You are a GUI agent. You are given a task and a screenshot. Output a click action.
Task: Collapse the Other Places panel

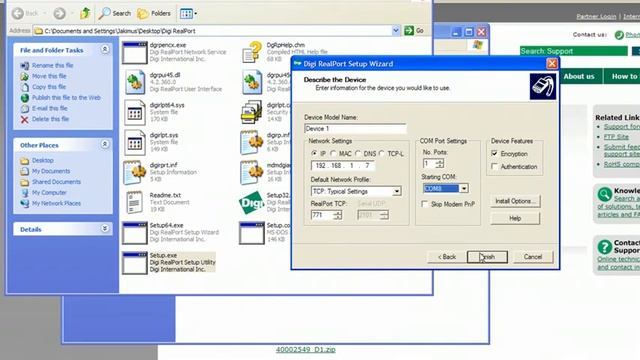point(104,144)
